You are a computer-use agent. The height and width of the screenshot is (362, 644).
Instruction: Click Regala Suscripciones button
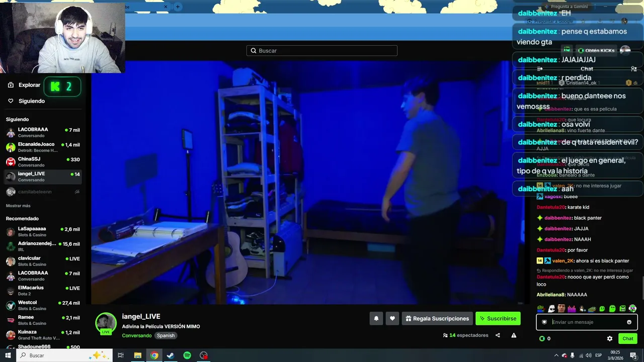[437, 318]
